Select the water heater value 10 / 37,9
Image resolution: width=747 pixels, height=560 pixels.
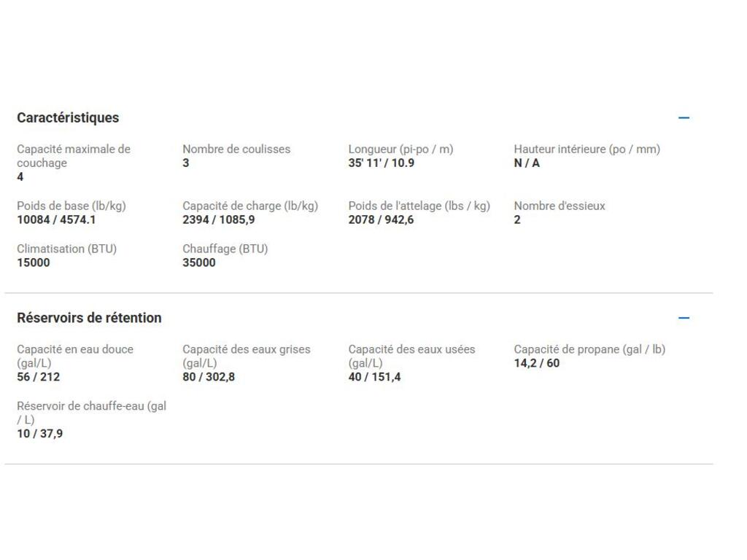tap(40, 435)
